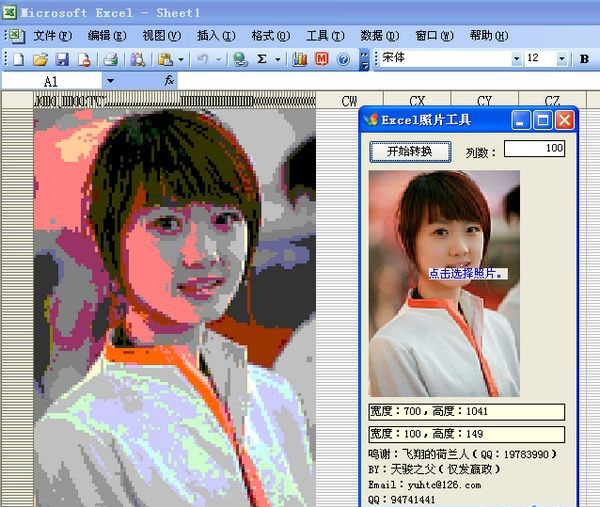Click the BY:天骏之父 author line
Screen dimensions: 600x507
[434, 469]
